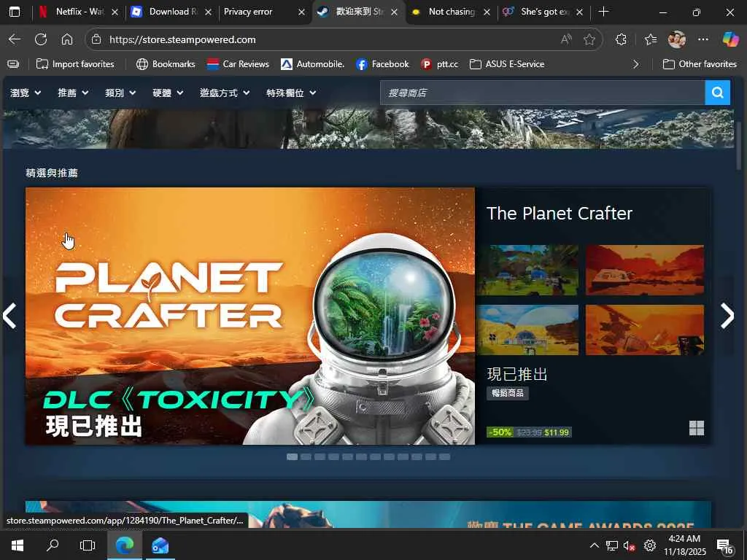Open the Copilot sidebar icon

tap(730, 39)
